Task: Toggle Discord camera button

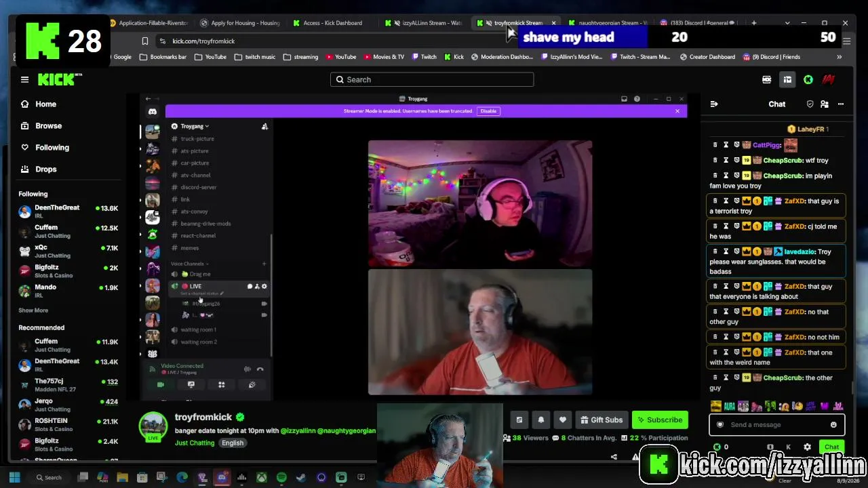Action: point(161,384)
